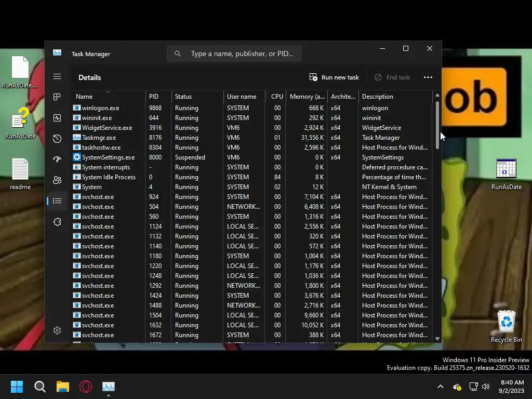532x399 pixels.
Task: Open the Task Manager hamburger navigation menu
Action: 57,76
